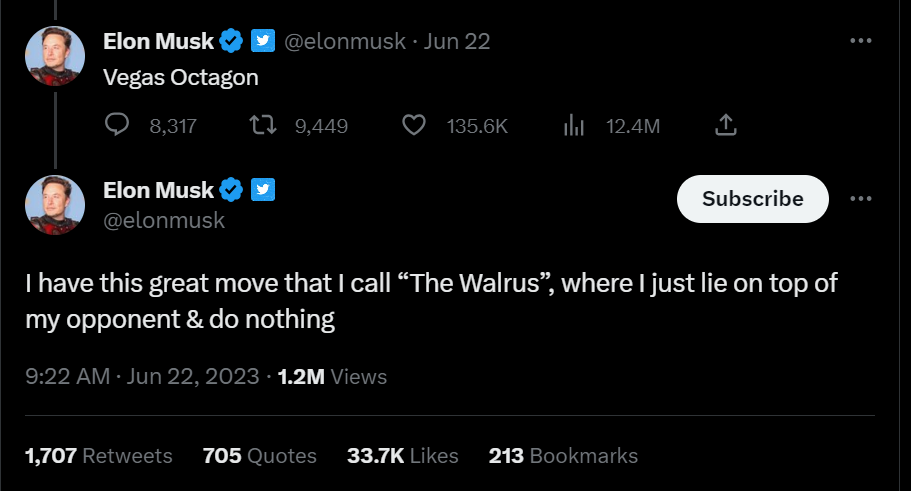Click the verified checkmark on main tweet
Viewport: 911px width, 491px height.
click(232, 189)
